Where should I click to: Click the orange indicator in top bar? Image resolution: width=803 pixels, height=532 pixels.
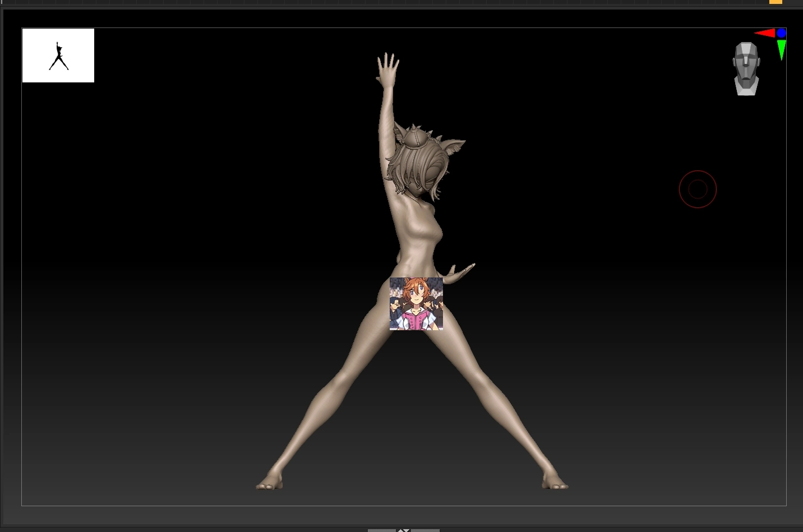[x=776, y=2]
